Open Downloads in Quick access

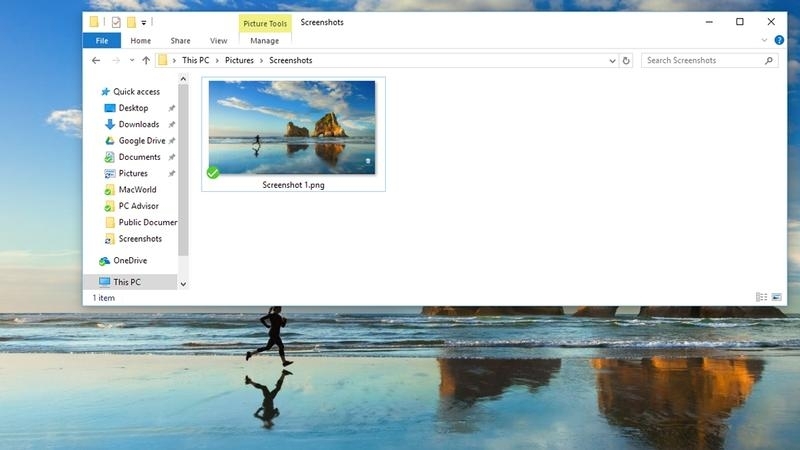pos(139,124)
